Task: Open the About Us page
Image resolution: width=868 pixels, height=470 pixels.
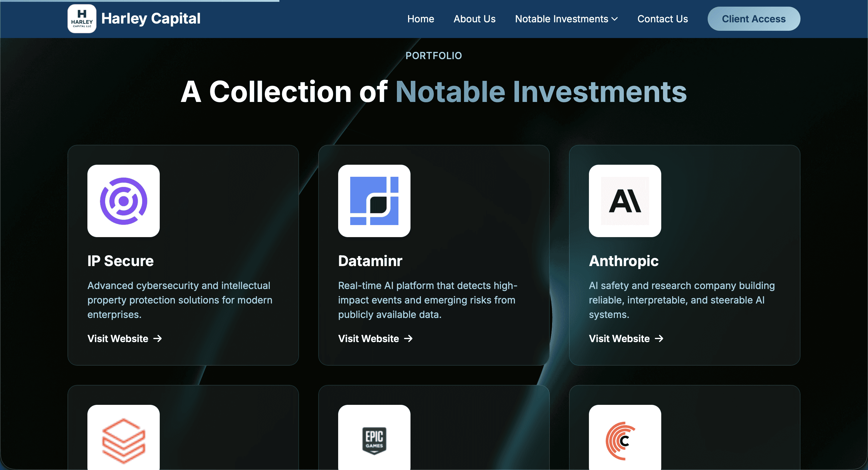Action: tap(474, 19)
